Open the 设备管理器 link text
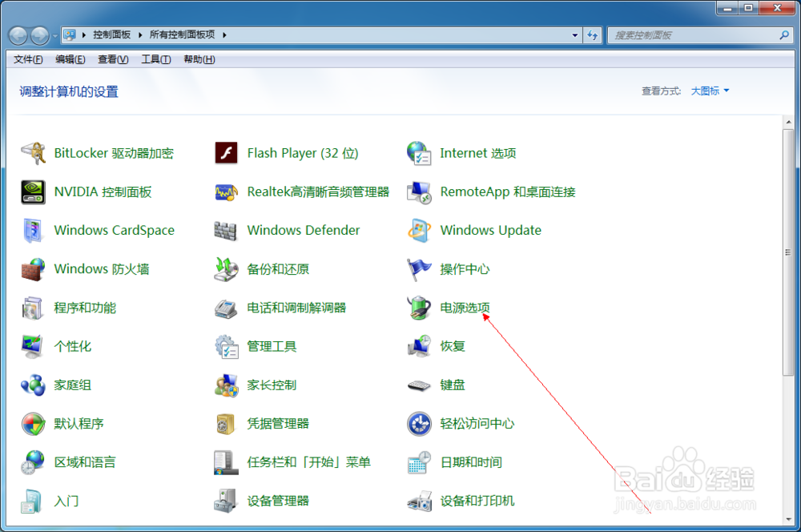Screen dimensions: 801x532 coord(278,501)
